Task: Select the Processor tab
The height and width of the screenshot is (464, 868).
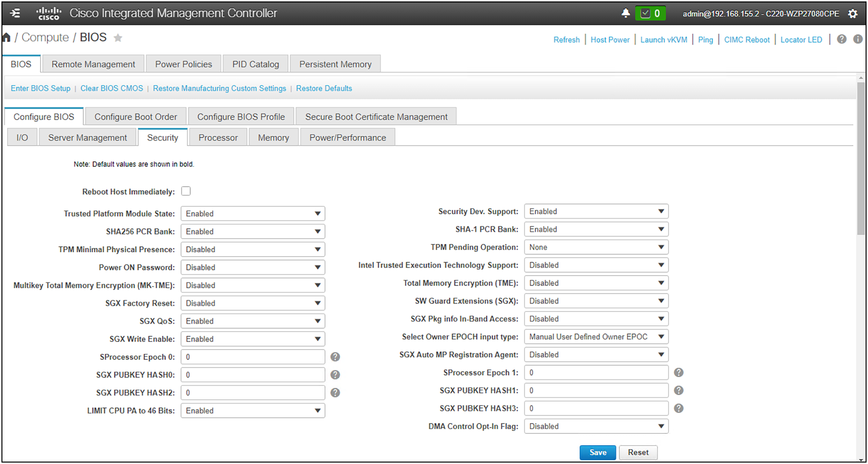Action: [218, 137]
